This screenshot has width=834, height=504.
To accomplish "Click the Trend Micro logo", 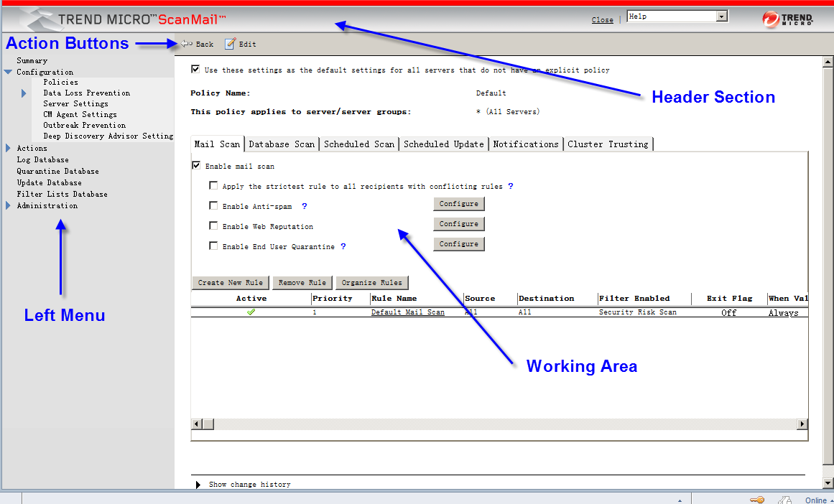I will 787,19.
